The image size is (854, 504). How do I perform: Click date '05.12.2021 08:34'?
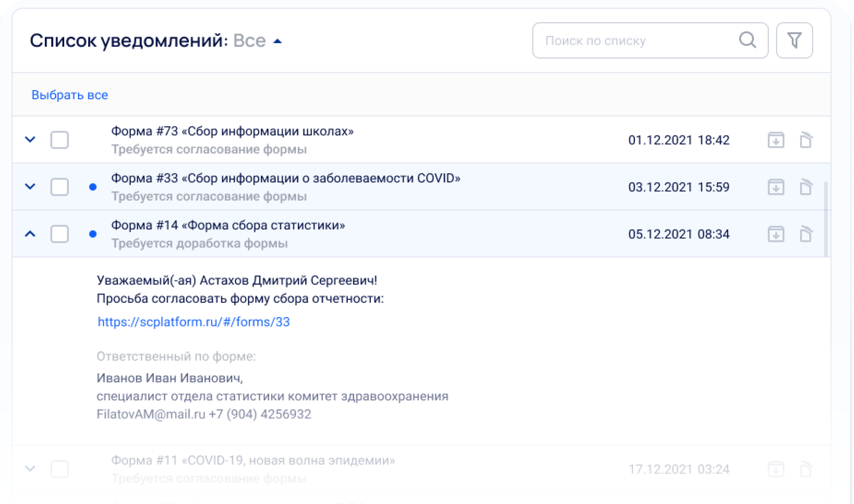point(679,234)
